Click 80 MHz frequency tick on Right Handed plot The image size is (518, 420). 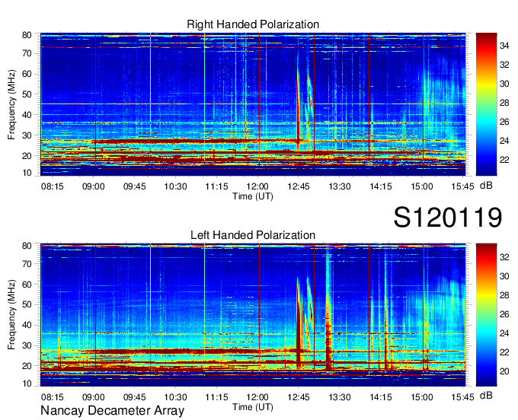click(27, 35)
